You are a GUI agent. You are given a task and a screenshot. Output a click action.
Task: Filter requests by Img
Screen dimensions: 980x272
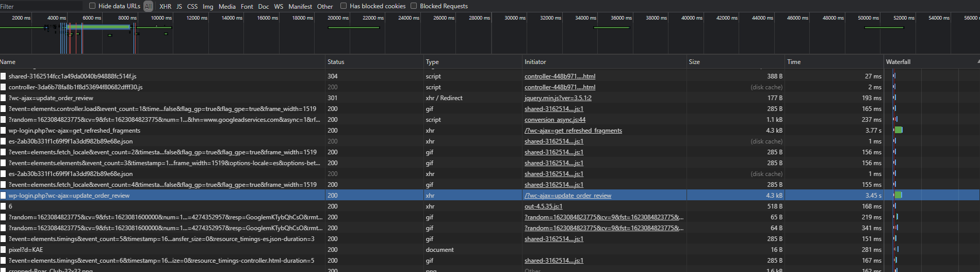208,6
